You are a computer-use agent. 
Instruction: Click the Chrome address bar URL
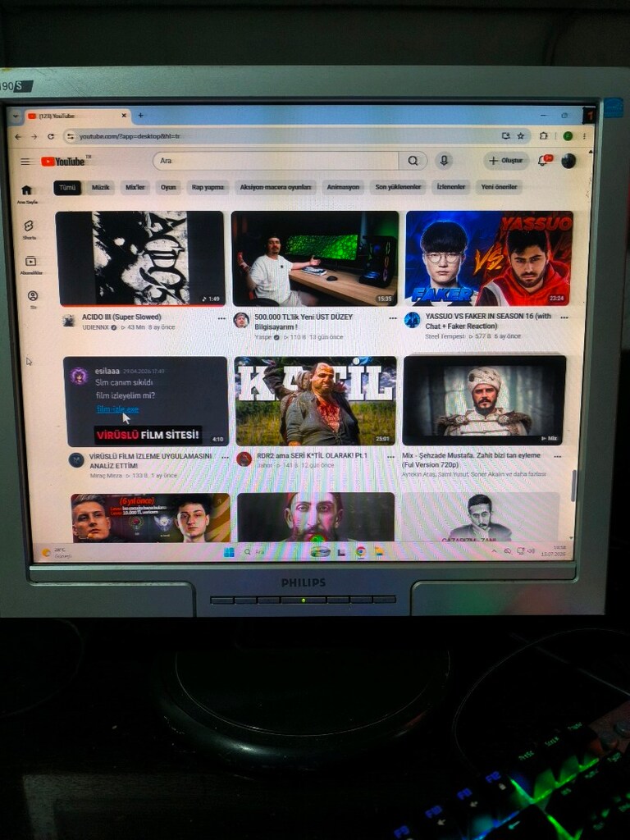pos(130,137)
